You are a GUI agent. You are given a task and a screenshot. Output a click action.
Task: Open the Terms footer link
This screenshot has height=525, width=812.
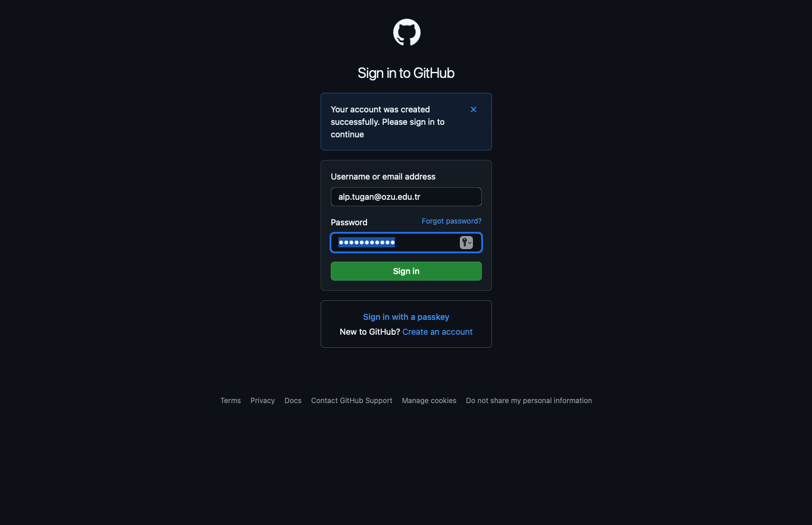coord(231,401)
